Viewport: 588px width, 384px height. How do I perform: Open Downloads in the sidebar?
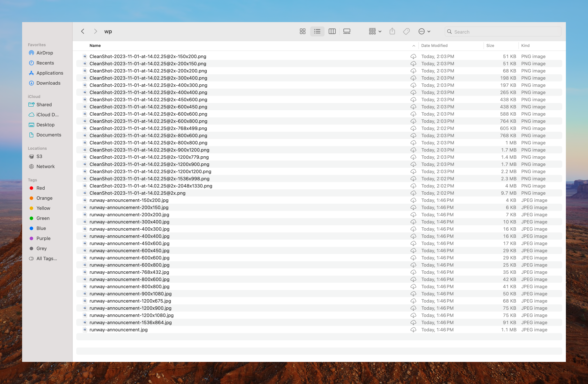point(48,83)
